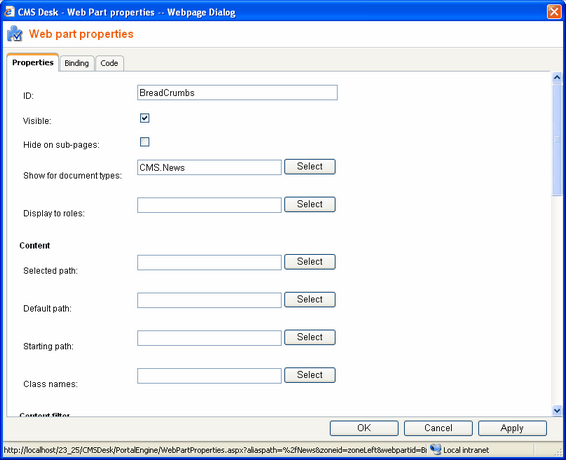
Task: Click the vertical scrollbar thumb
Action: pos(557,139)
